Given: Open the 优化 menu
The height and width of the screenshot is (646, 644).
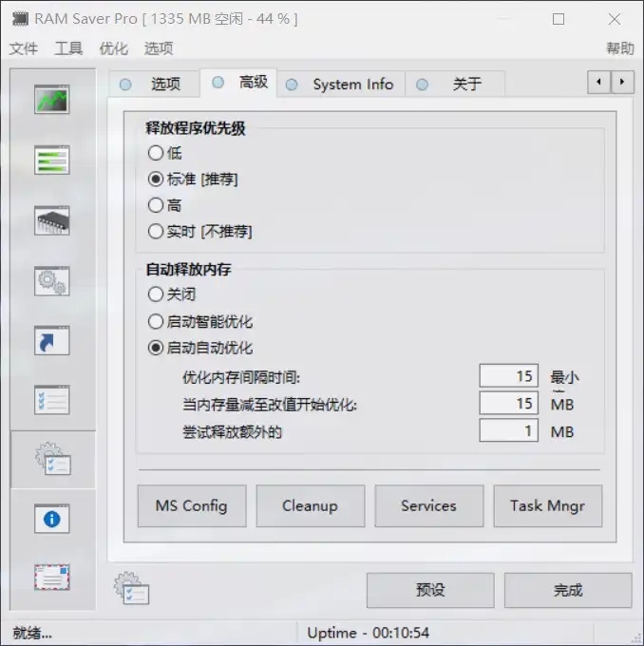Looking at the screenshot, I should (114, 48).
